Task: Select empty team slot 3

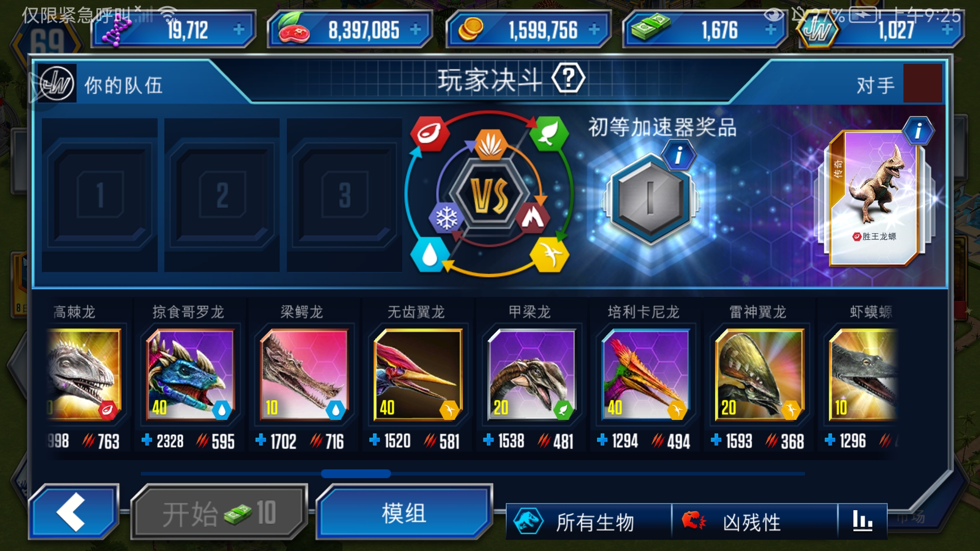Action: tap(344, 195)
